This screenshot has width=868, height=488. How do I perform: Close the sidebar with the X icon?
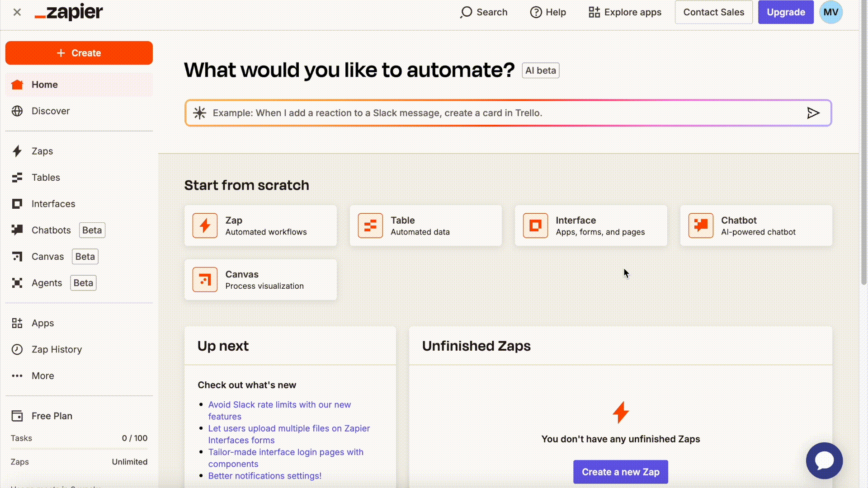[17, 12]
